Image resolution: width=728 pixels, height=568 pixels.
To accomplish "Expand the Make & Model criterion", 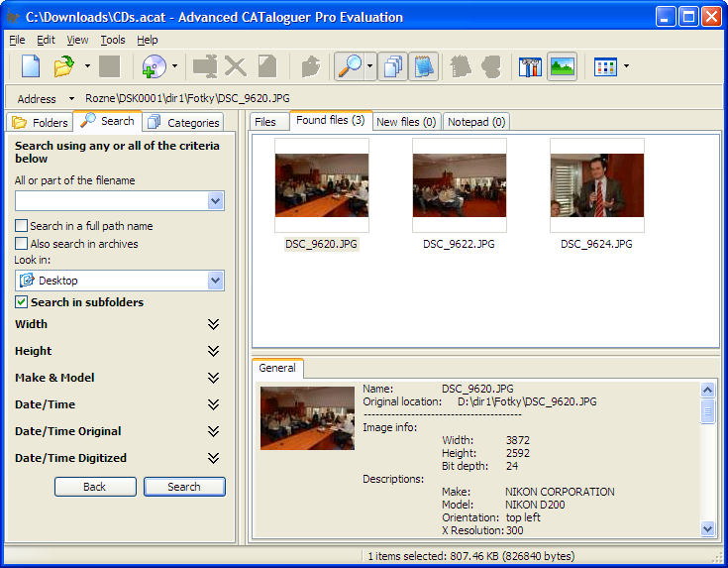I will [x=213, y=378].
